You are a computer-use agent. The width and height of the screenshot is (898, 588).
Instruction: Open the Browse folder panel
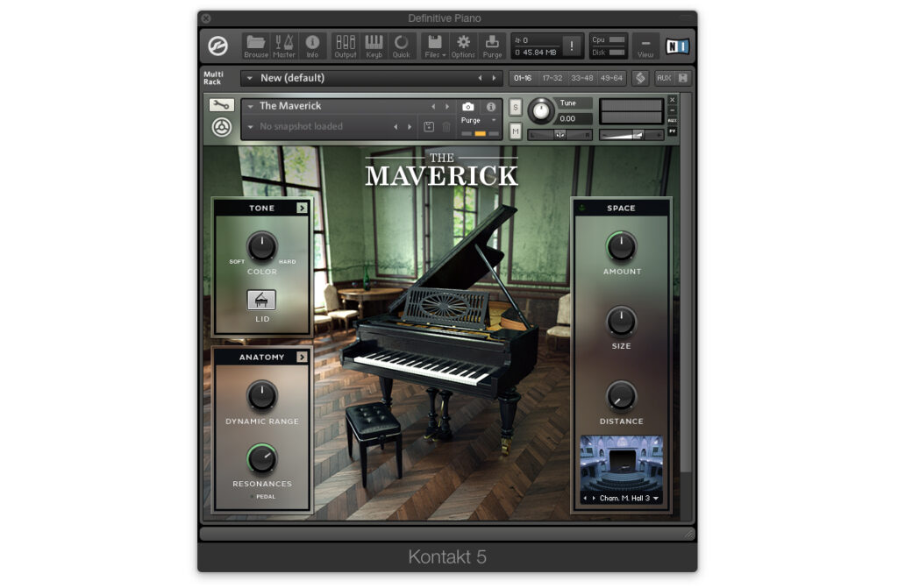[x=256, y=46]
